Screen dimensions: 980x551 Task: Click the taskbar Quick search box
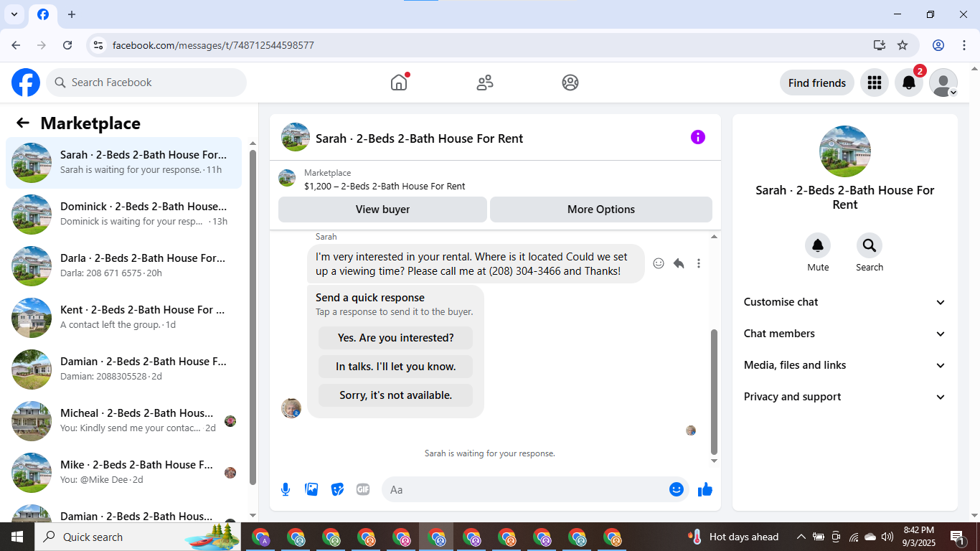tap(138, 537)
